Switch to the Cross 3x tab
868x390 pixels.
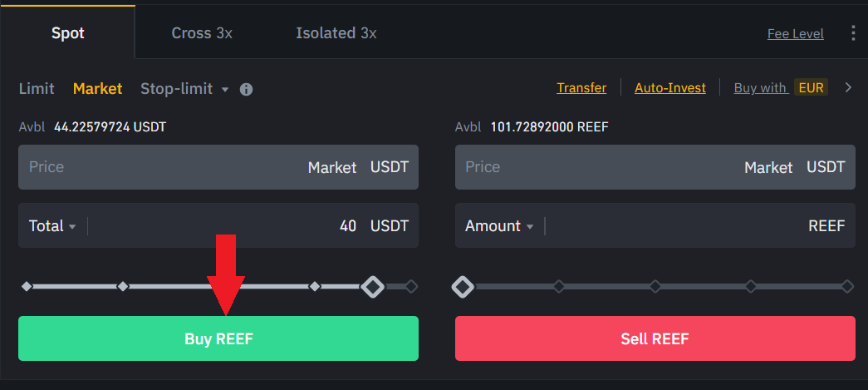[x=202, y=33]
